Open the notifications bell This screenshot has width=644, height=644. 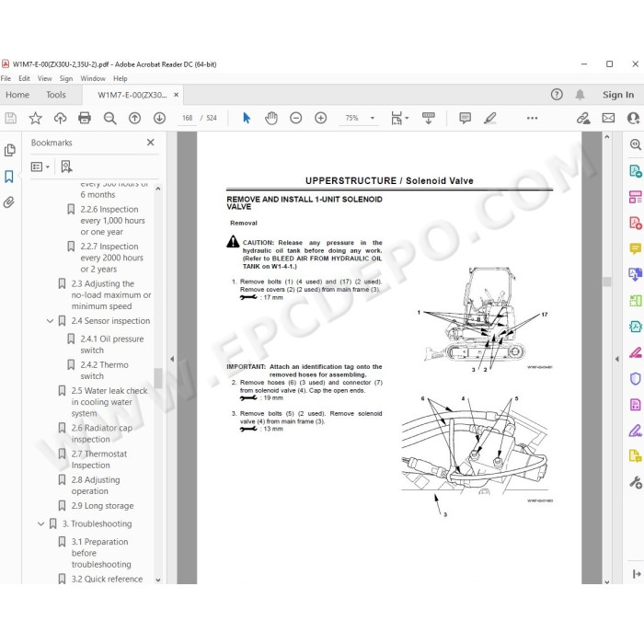[580, 95]
